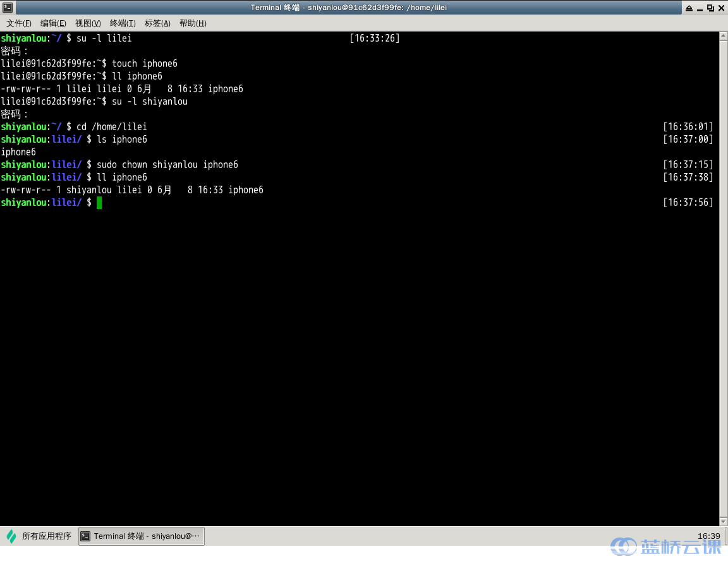Open the 终端(T) menu
Screen dimensions: 728x566
coord(123,23)
